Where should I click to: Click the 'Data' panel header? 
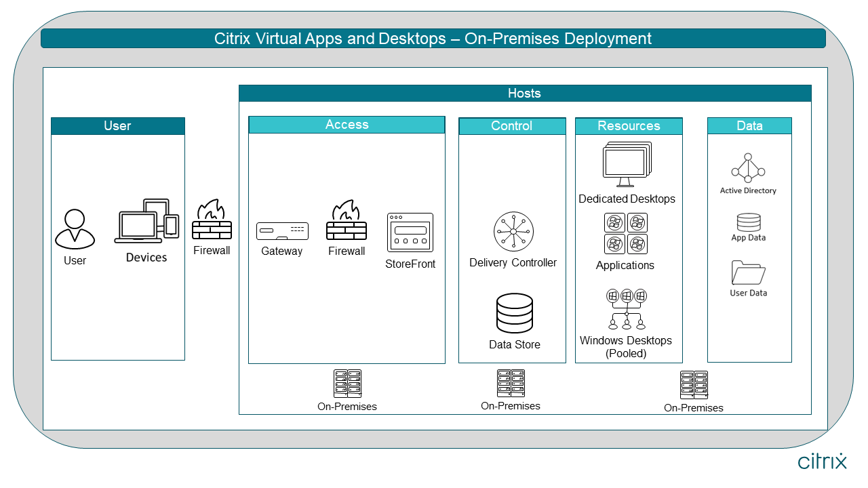click(749, 126)
